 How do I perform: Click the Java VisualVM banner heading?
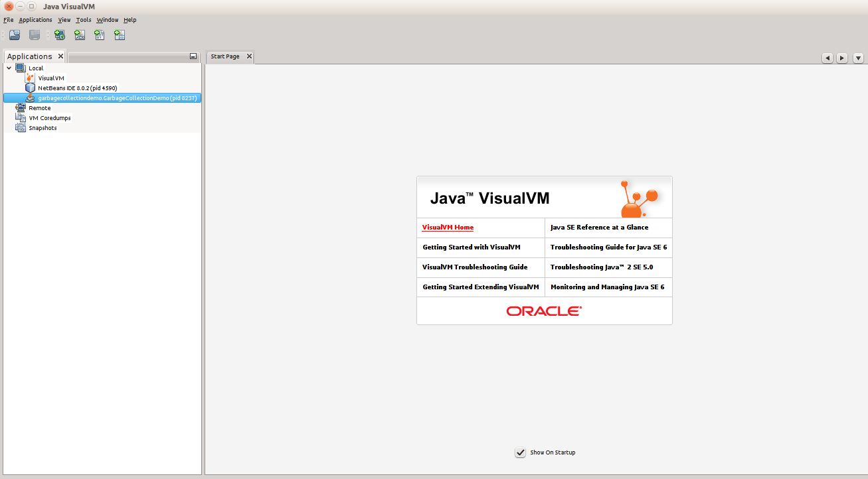tap(490, 198)
